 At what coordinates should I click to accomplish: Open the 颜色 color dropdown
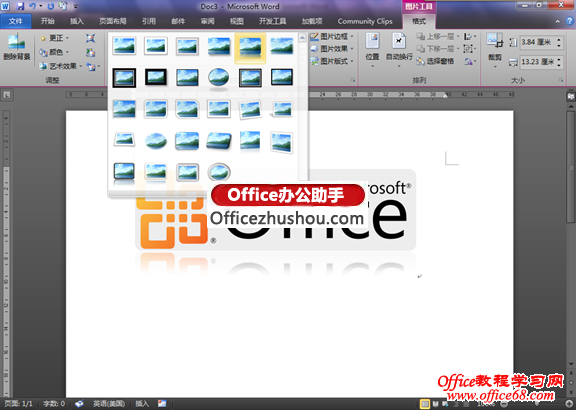click(x=54, y=52)
